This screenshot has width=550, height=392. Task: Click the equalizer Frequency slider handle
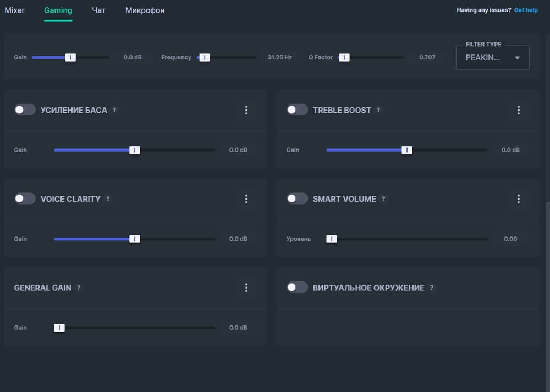pos(205,57)
